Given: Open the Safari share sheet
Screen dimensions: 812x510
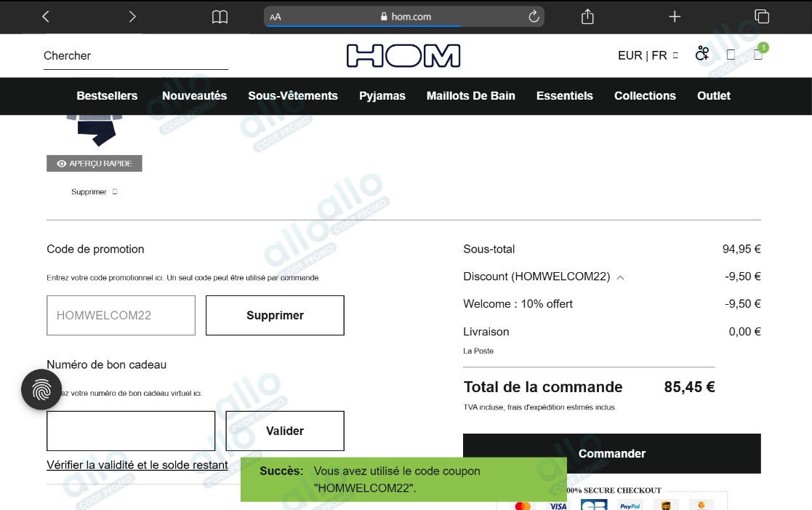Looking at the screenshot, I should [587, 17].
